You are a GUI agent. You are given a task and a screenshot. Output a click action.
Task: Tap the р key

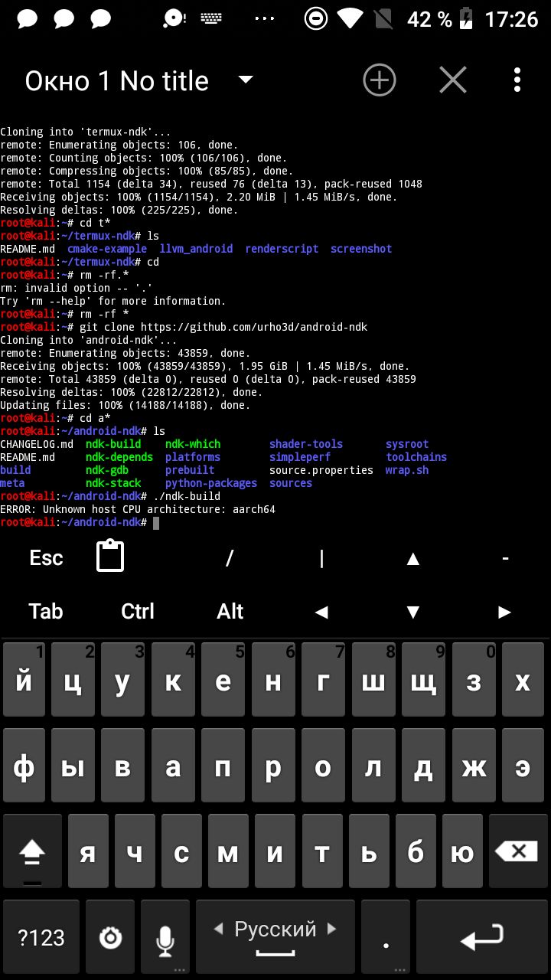pyautogui.click(x=273, y=765)
